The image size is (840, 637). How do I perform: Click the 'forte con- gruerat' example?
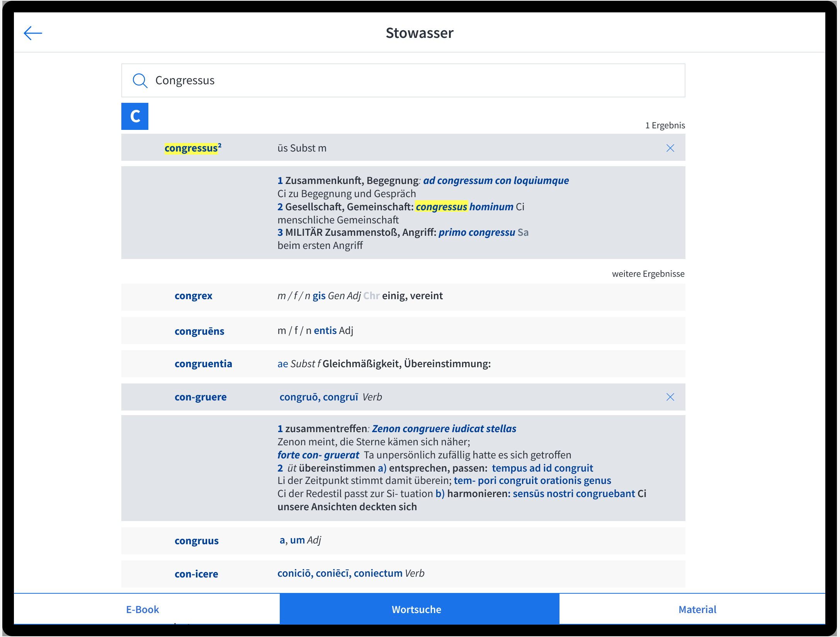coord(318,455)
